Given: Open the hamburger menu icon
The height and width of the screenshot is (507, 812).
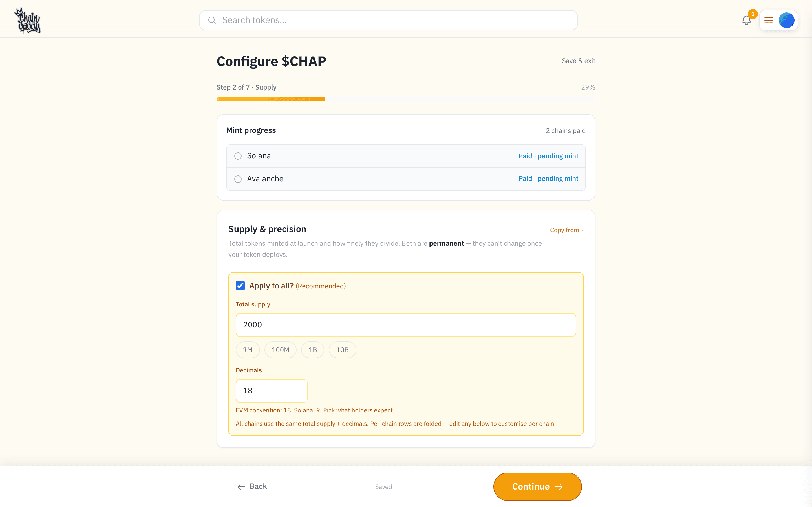Looking at the screenshot, I should coord(768,21).
